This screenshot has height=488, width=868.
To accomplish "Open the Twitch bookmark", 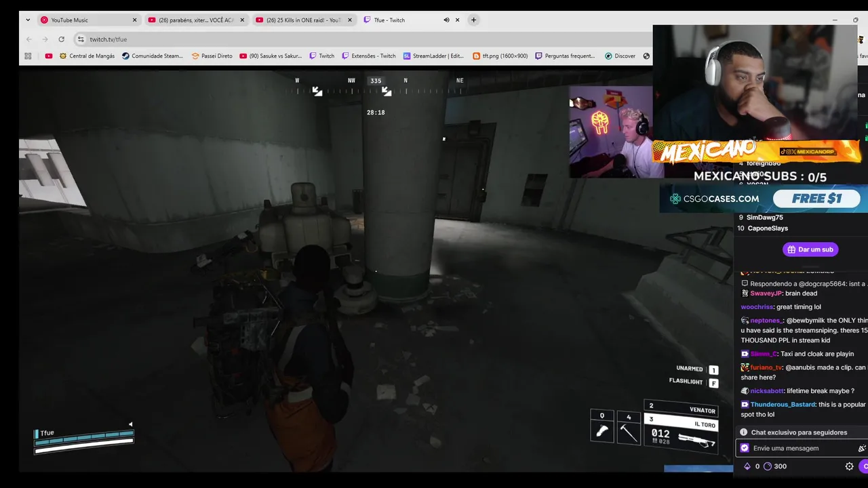I will click(x=322, y=56).
